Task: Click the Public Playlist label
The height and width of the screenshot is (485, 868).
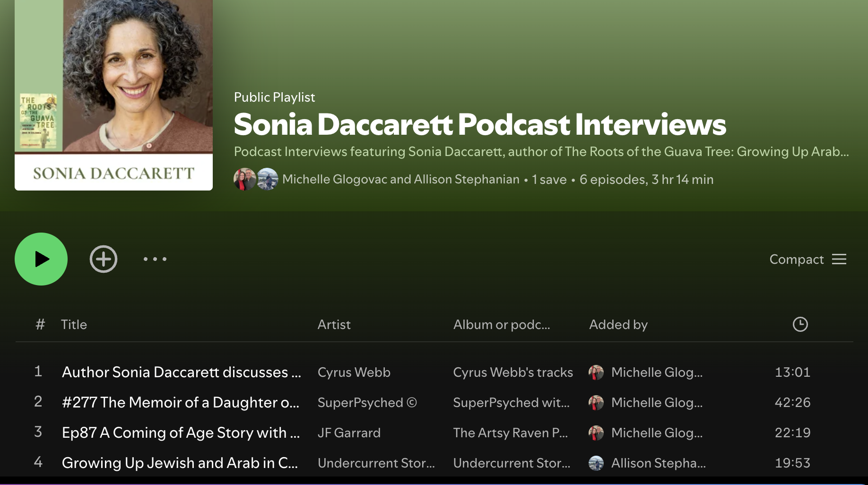Action: click(274, 97)
